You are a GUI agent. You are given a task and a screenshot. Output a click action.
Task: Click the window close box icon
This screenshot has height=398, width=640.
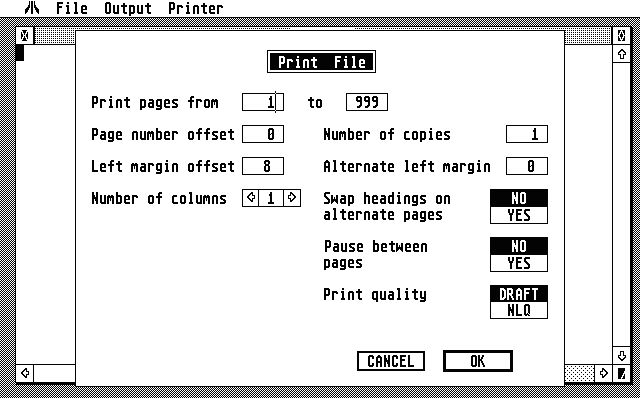[x=24, y=36]
